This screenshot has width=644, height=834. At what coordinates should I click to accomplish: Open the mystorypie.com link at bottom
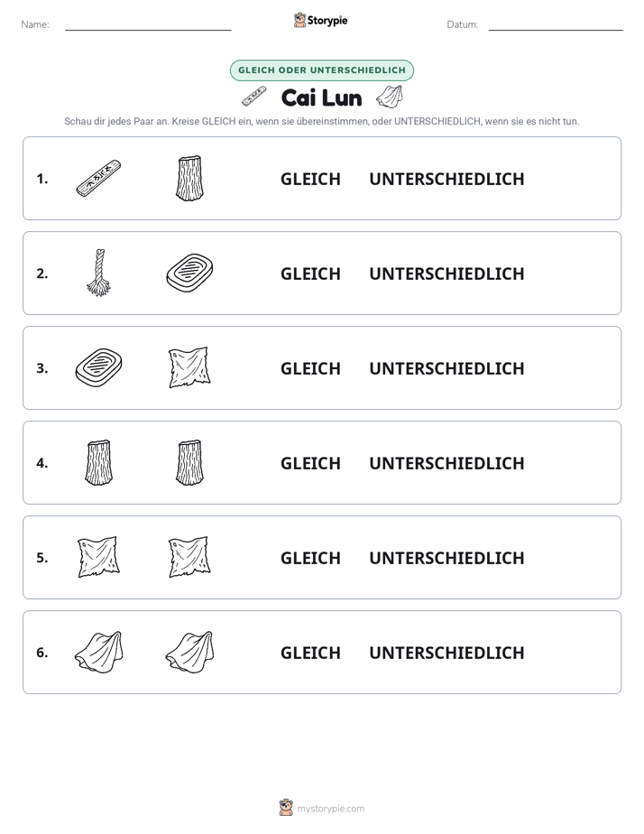[x=330, y=809]
